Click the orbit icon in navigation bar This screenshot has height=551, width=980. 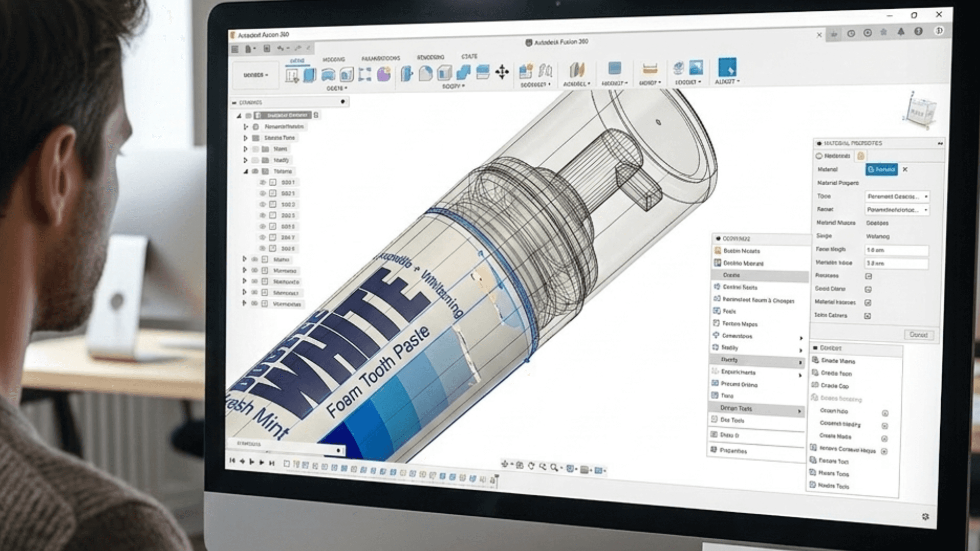[531, 466]
